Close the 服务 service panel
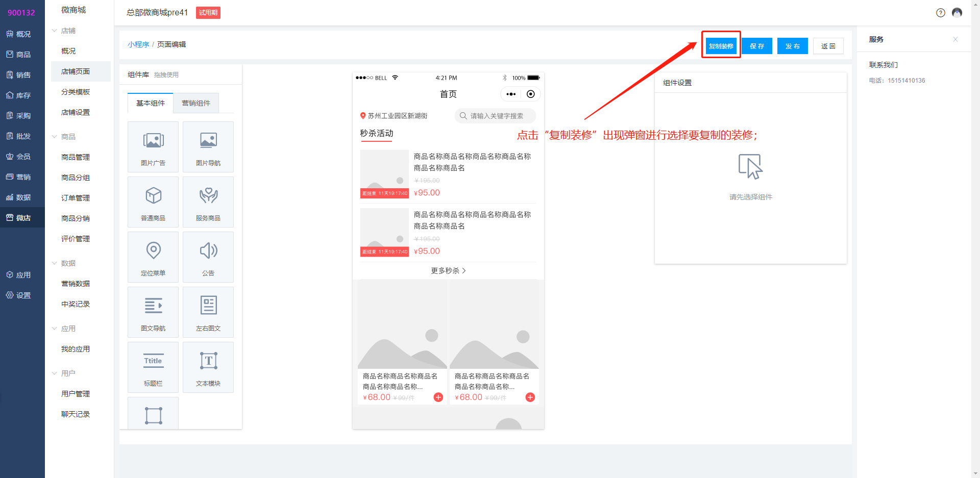980x478 pixels. 955,39
